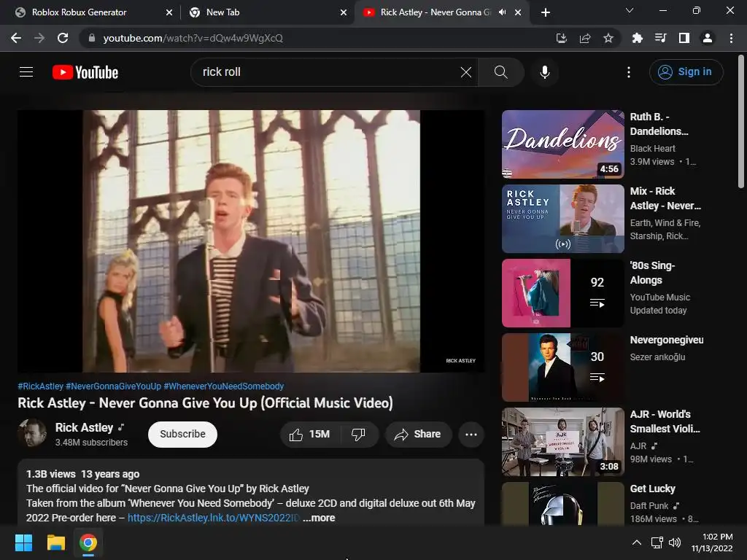Open the Chrome profile icon
The width and height of the screenshot is (747, 560).
coord(708,38)
